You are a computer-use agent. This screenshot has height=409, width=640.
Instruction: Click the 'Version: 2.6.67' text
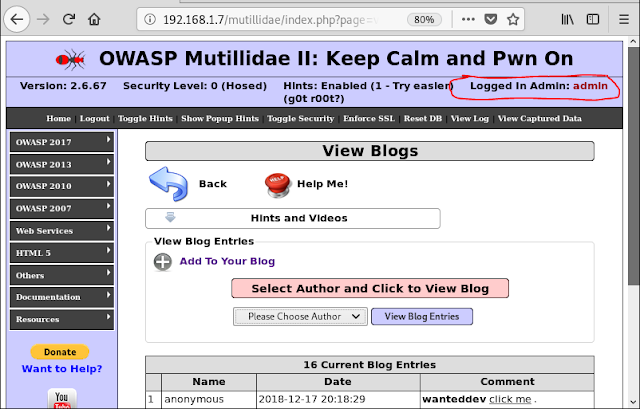coord(63,86)
